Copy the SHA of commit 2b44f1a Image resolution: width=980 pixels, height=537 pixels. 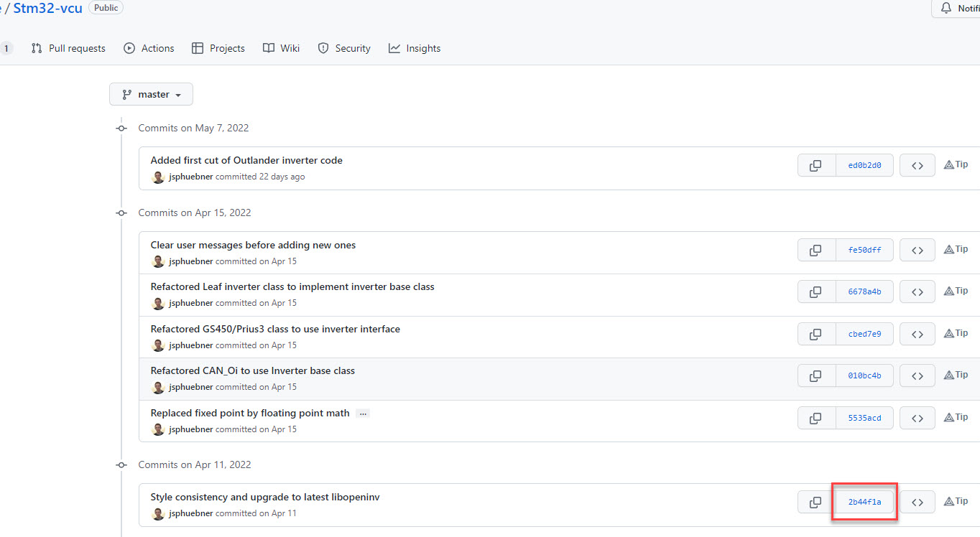coord(816,502)
